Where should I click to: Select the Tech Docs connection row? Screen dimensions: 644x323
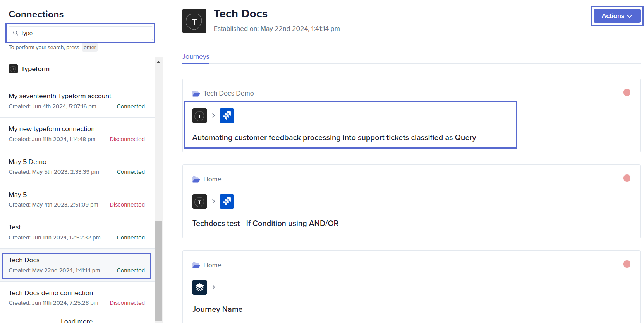(77, 265)
